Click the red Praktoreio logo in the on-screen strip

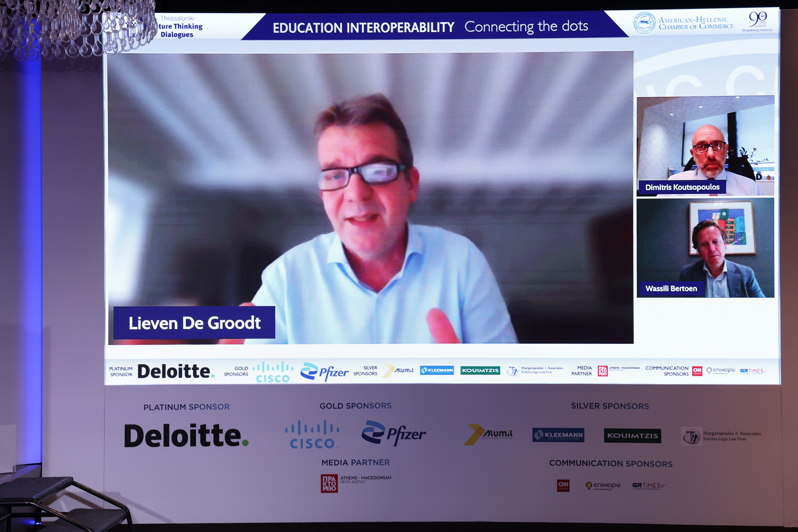pos(603,371)
